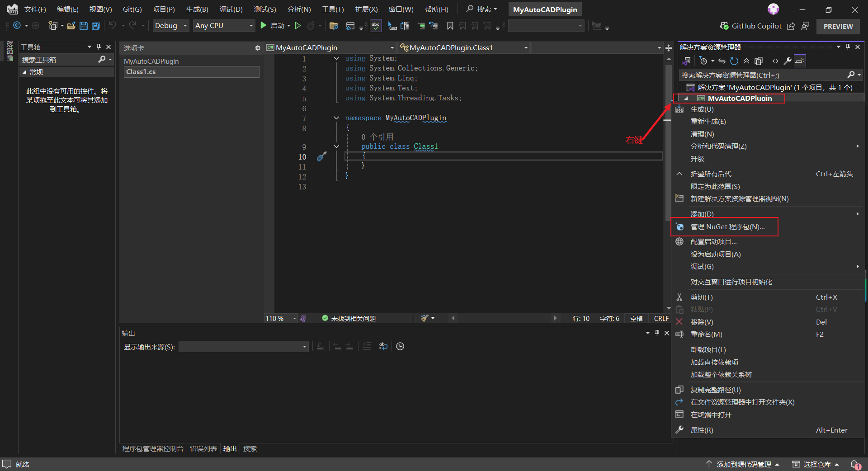
Task: Collapse the namespace code fold chevron
Action: click(336, 118)
